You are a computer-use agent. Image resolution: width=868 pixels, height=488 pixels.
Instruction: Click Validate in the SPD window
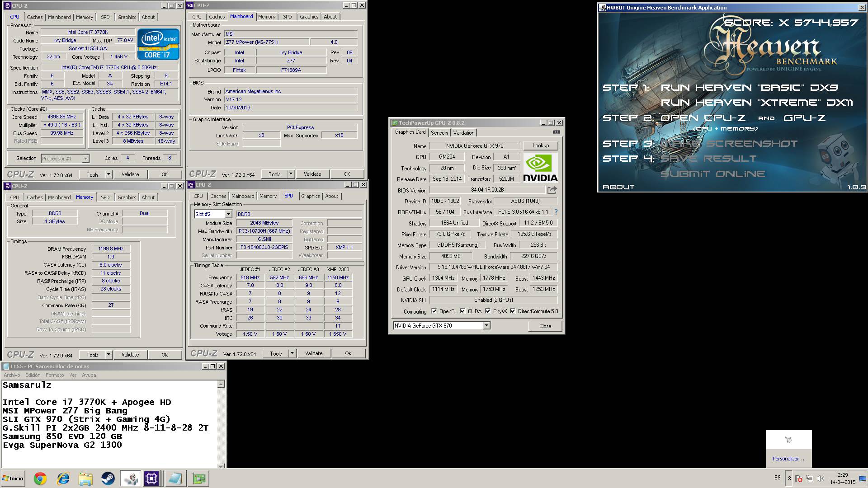point(314,353)
